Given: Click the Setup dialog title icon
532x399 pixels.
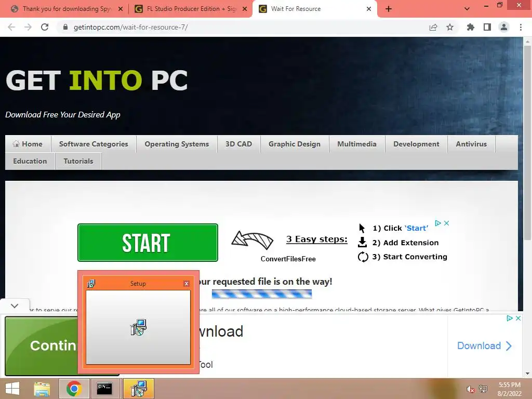Looking at the screenshot, I should tap(91, 284).
